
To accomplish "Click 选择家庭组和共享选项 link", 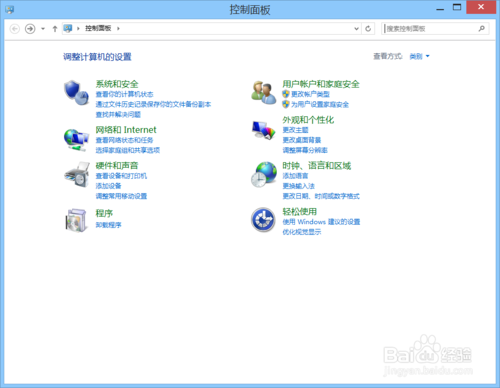I will pyautogui.click(x=128, y=150).
